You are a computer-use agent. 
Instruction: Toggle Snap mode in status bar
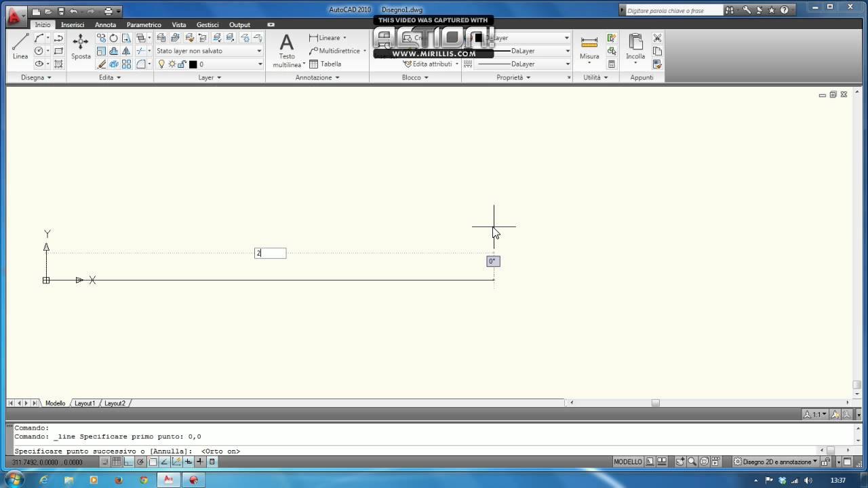(105, 462)
